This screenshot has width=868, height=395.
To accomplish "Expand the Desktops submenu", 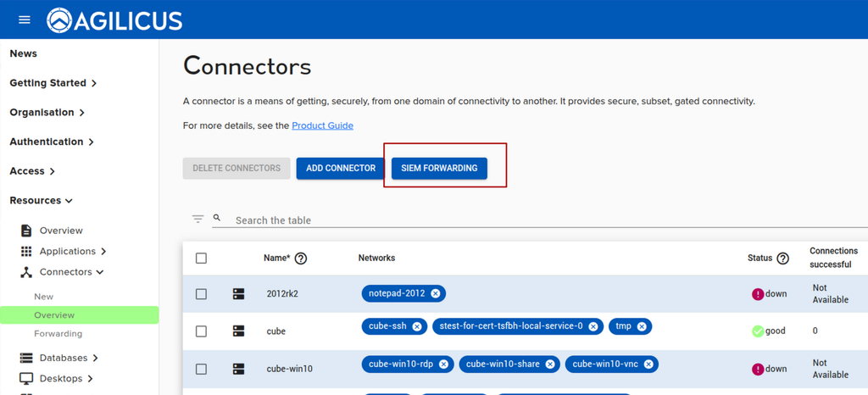I will 90,379.
